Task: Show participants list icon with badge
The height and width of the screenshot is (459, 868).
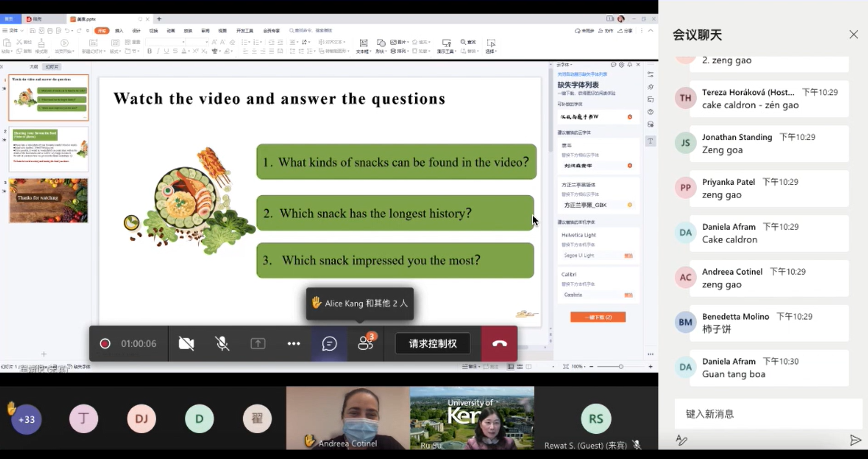Action: click(x=366, y=343)
